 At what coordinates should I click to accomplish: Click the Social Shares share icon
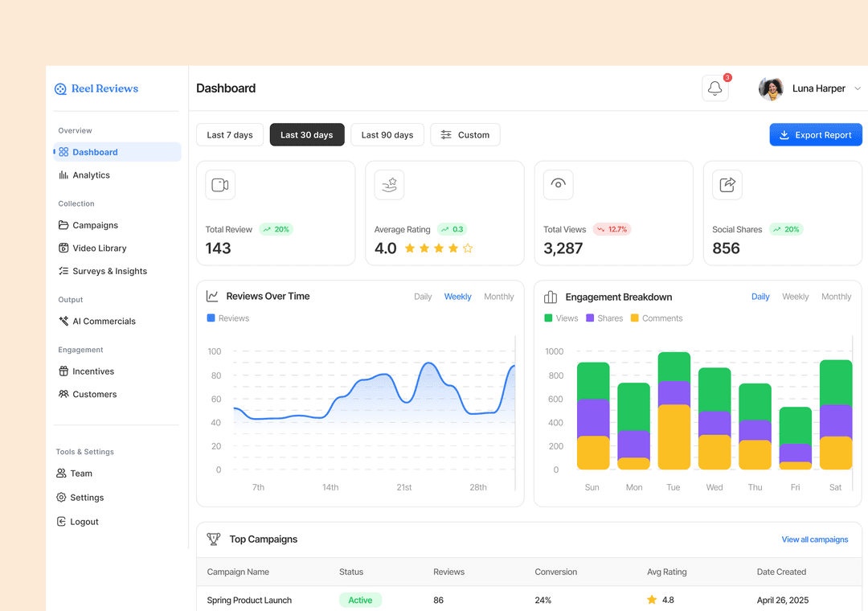click(x=727, y=184)
